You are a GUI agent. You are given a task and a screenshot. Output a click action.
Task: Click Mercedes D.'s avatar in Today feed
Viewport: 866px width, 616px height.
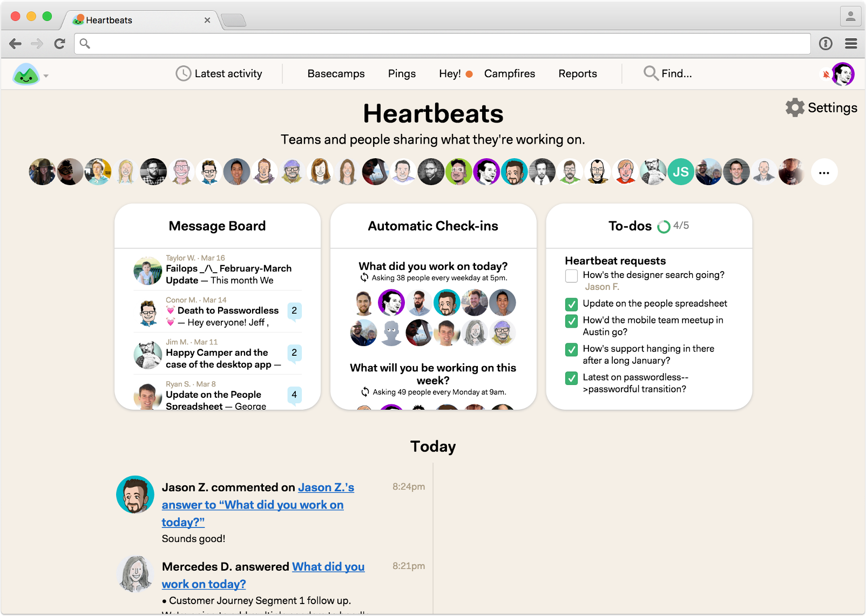[x=135, y=573]
